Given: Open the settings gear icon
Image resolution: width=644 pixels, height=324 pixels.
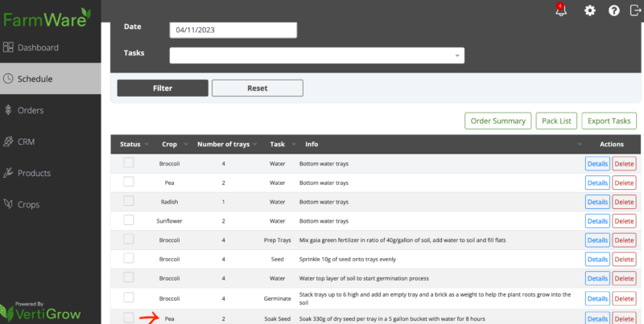Looking at the screenshot, I should coord(590,10).
